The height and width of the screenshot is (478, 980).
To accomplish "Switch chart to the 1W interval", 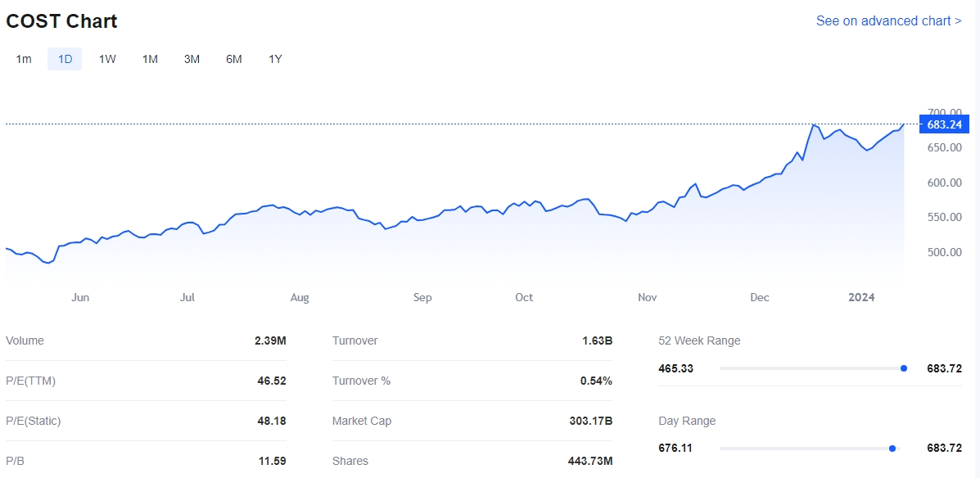I will (x=107, y=59).
